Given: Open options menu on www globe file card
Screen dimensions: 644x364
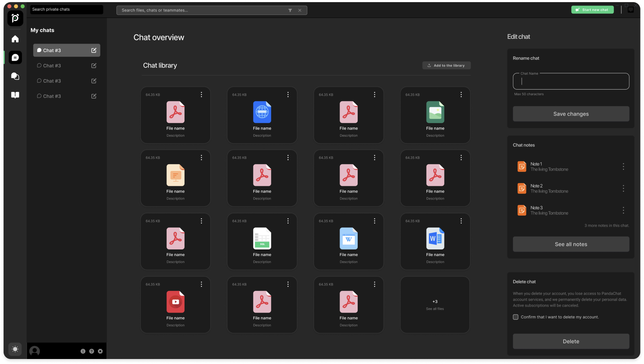Looking at the screenshot, I should point(288,95).
